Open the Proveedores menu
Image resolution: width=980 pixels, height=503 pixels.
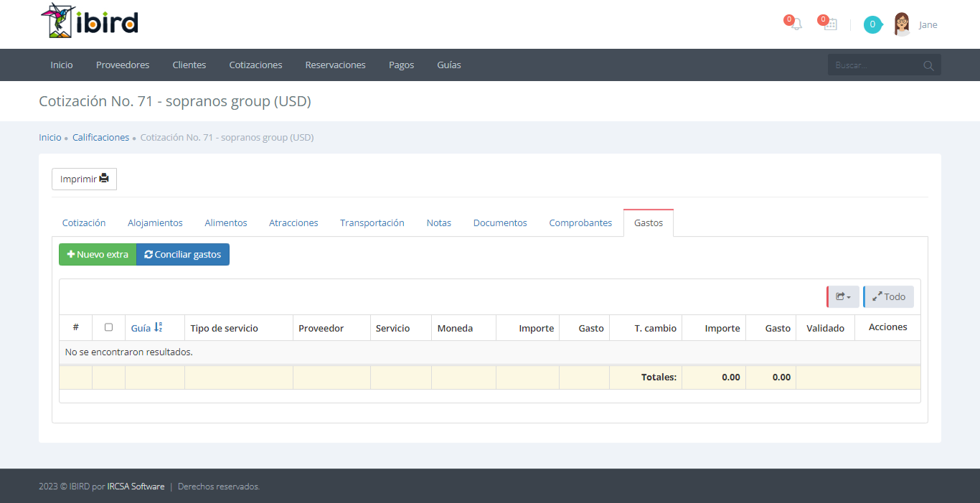[x=123, y=65]
